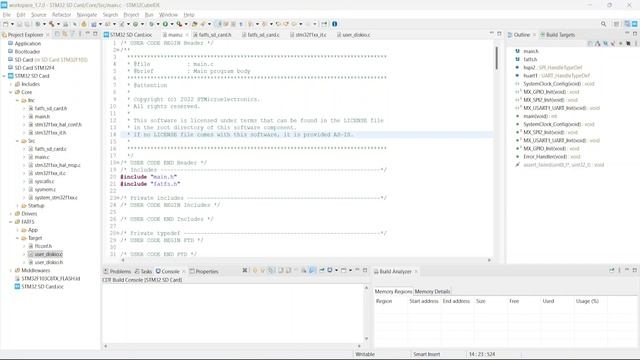Minimize the Console panel
This screenshot has height=360, width=640.
pos(357,270)
